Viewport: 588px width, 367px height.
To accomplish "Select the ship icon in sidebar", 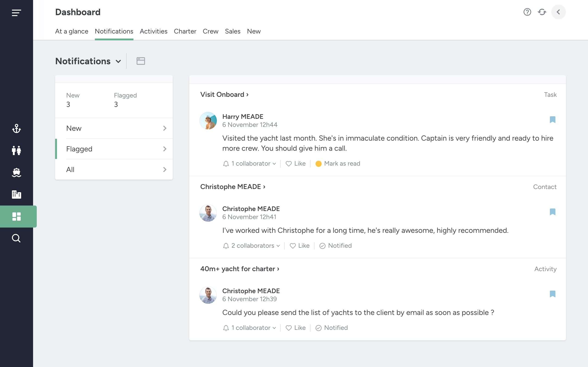I will [x=16, y=172].
